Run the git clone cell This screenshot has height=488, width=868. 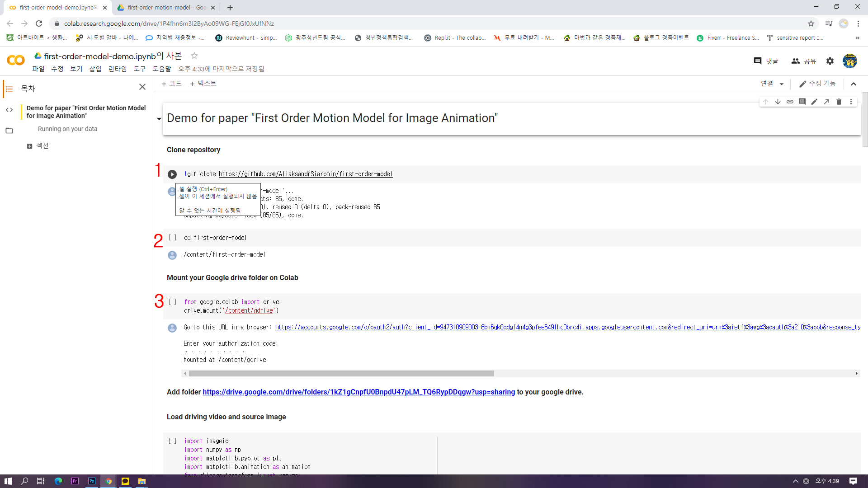(x=172, y=174)
